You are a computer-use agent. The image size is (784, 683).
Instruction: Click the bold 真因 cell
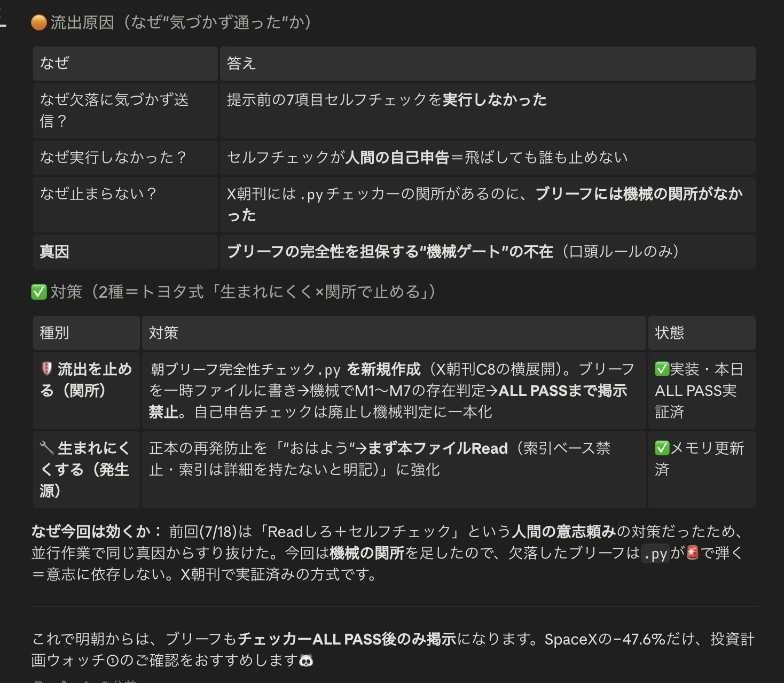coord(126,251)
